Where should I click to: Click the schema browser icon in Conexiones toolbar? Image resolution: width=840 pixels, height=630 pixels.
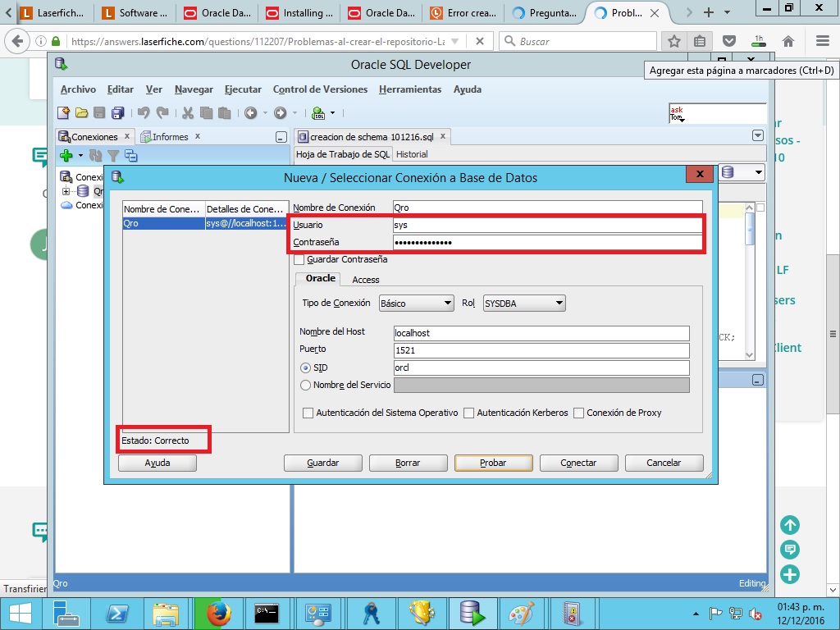[x=130, y=155]
